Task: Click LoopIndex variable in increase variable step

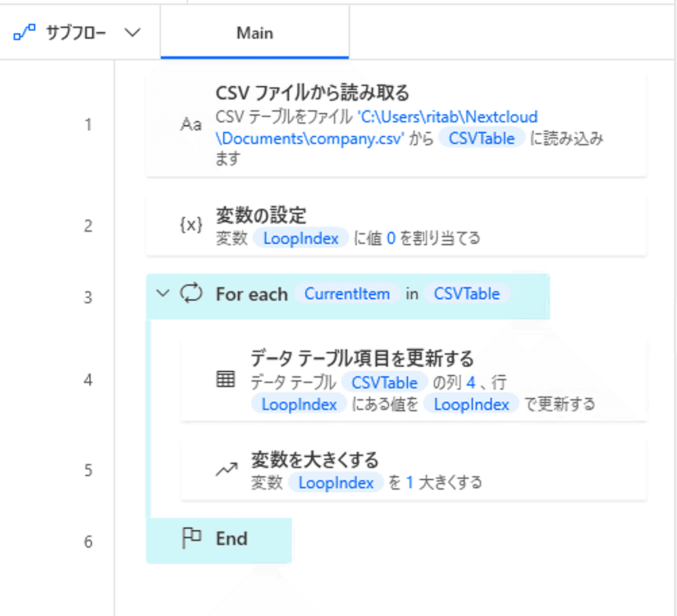Action: pos(336,483)
